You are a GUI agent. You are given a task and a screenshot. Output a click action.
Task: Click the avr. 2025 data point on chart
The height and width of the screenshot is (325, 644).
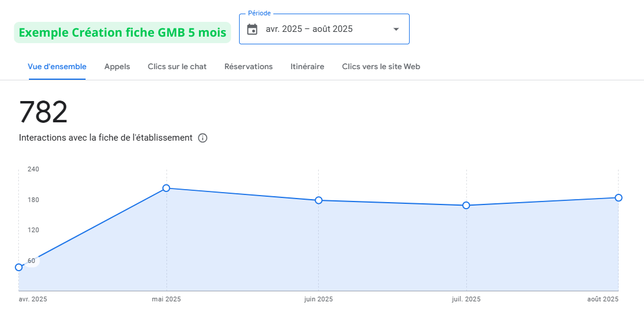(19, 267)
